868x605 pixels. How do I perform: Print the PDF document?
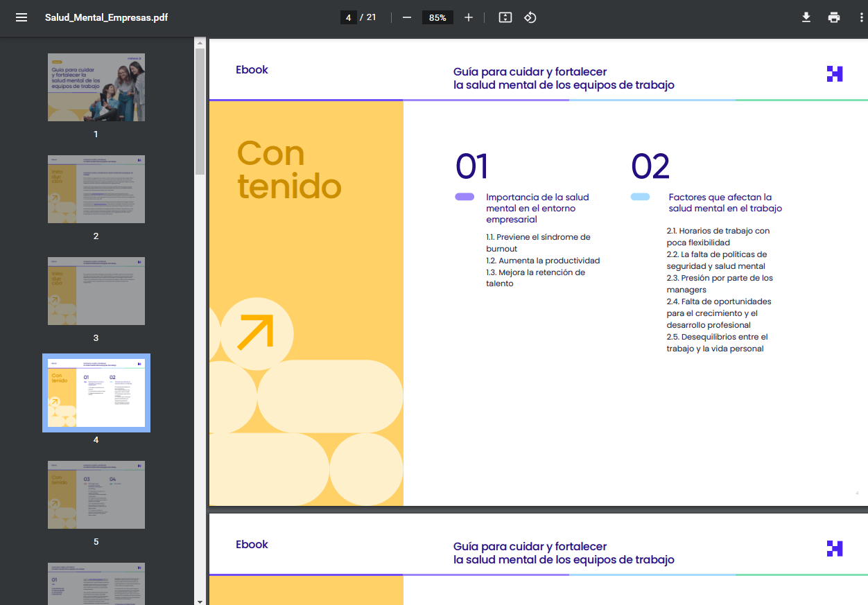pos(833,17)
